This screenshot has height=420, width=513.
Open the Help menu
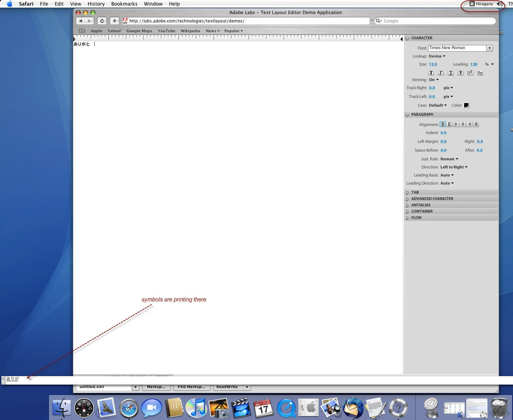tap(174, 4)
